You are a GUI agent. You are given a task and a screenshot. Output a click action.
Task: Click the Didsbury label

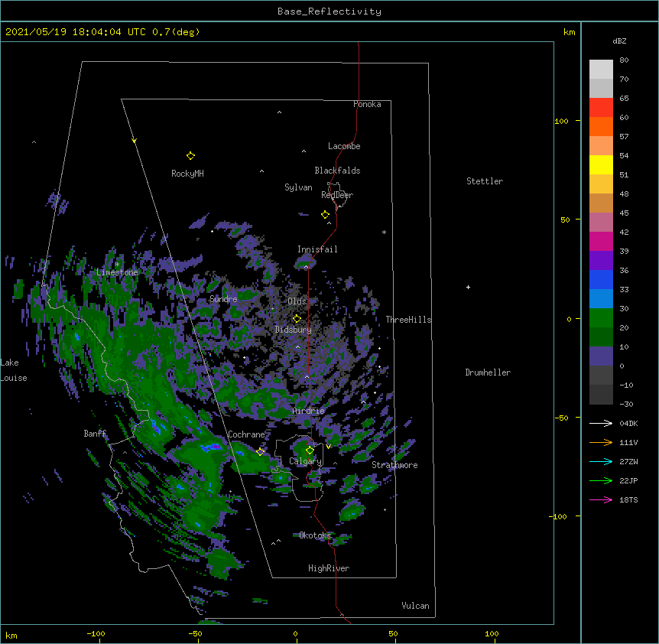293,330
